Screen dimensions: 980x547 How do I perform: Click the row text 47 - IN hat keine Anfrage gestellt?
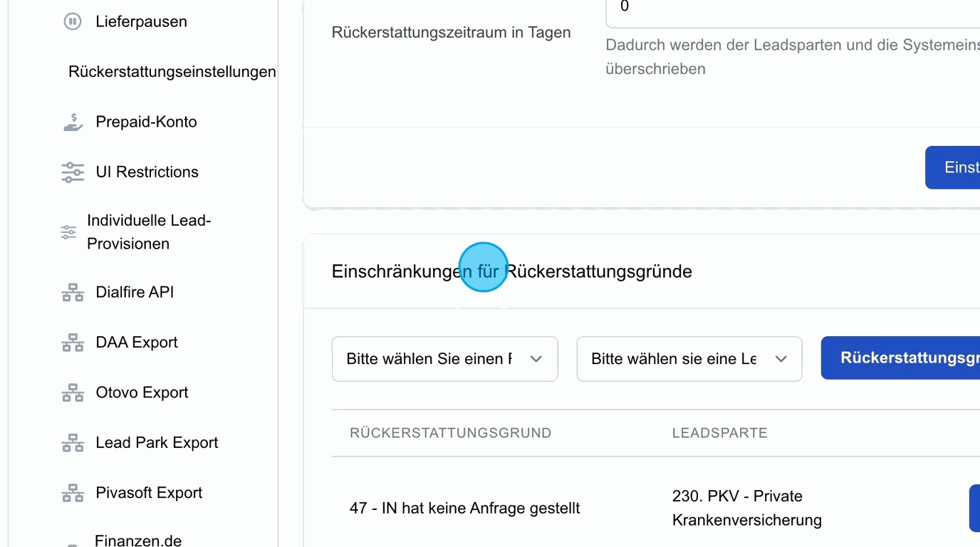(x=465, y=509)
